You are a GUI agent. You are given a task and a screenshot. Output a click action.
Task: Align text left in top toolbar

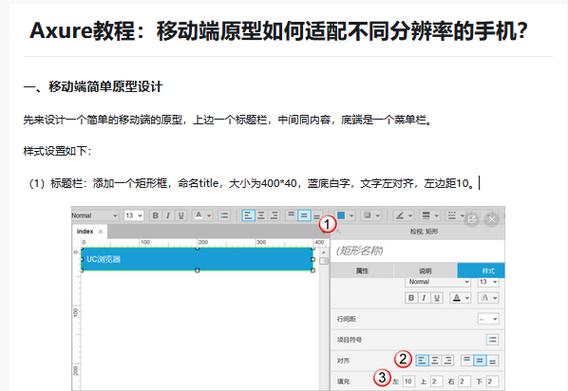pos(248,216)
